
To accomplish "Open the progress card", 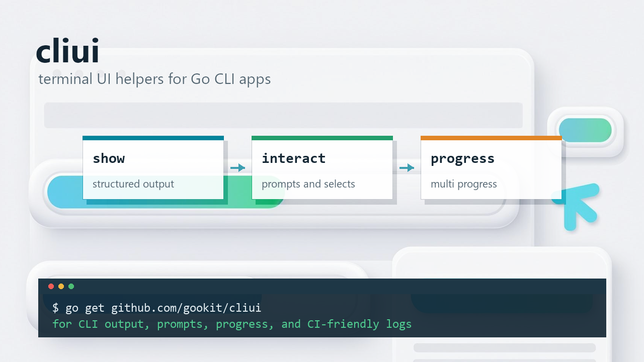I will click(491, 167).
